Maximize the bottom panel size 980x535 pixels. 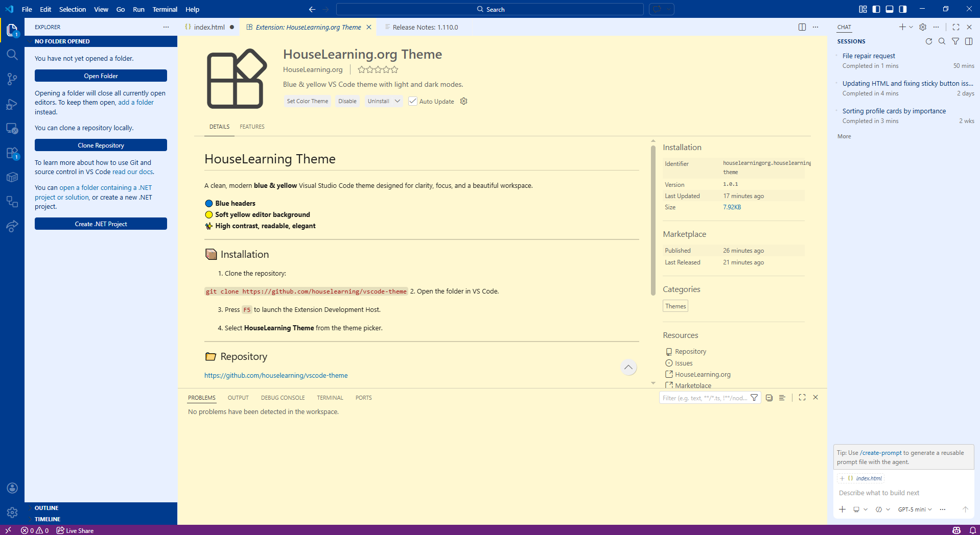tap(802, 397)
